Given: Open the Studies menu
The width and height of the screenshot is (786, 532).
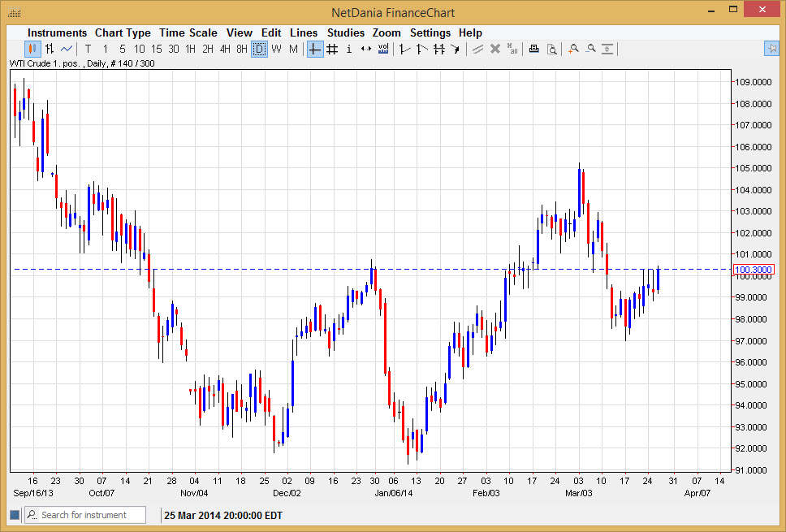Looking at the screenshot, I should [x=346, y=32].
